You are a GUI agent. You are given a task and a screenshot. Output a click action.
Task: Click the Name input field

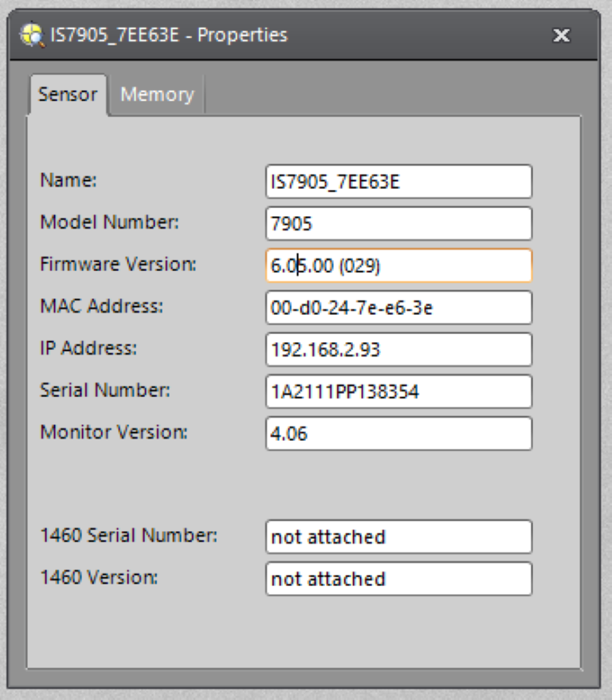point(398,182)
